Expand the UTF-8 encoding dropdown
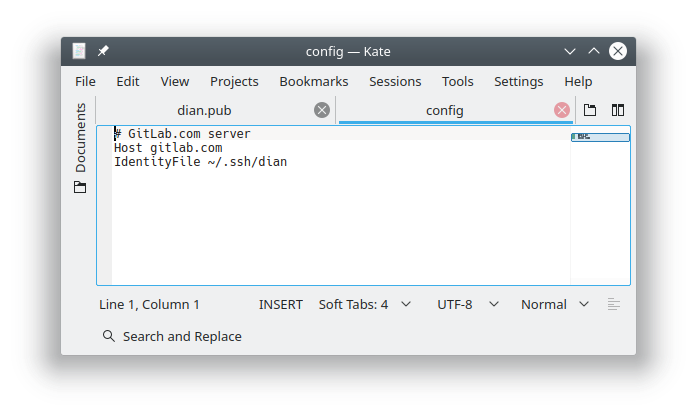 (465, 304)
